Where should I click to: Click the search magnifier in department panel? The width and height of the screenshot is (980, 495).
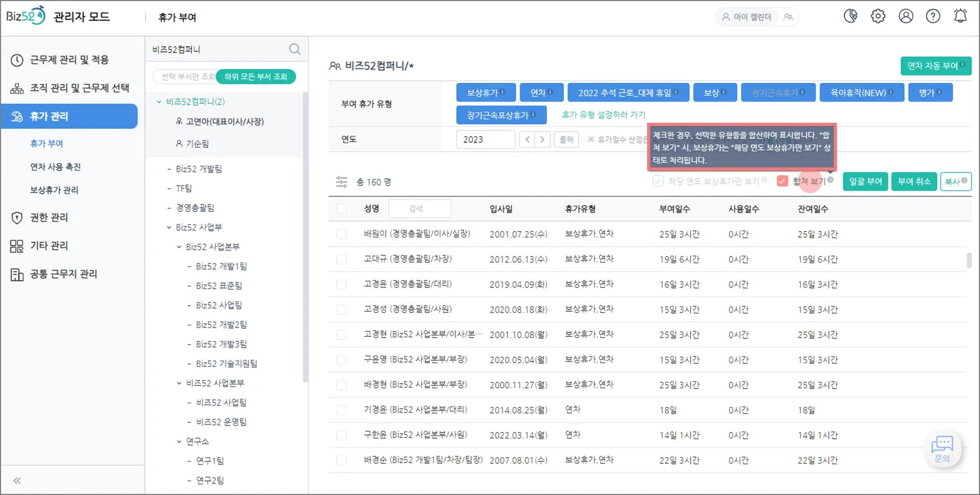(x=295, y=49)
